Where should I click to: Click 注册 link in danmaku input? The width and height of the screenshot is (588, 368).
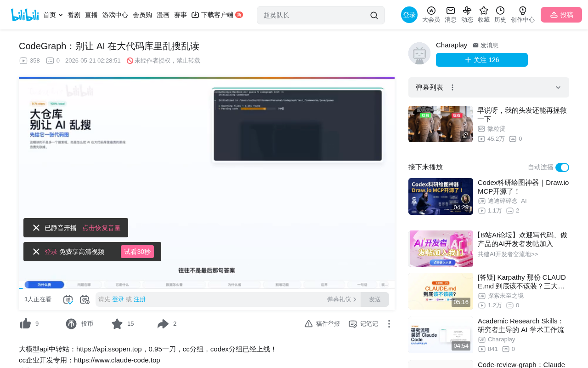pyautogui.click(x=140, y=299)
